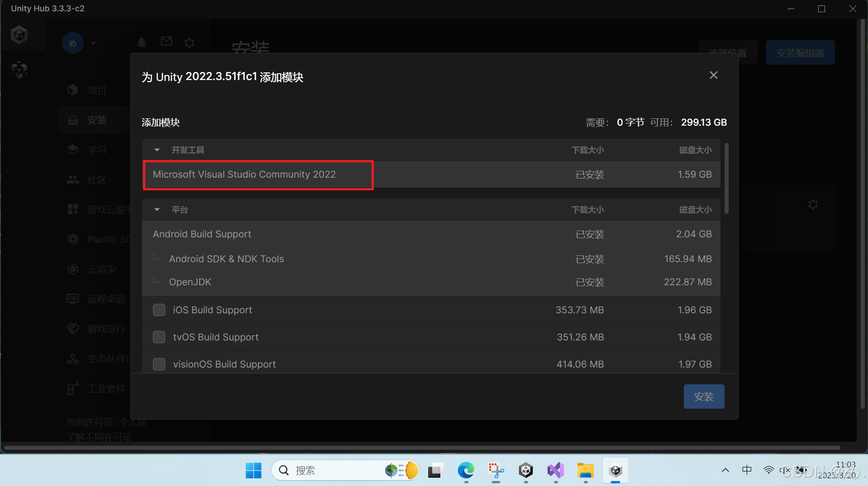This screenshot has height=486, width=868.
Task: Open the 远程桌面 sidebar tab
Action: [106, 299]
